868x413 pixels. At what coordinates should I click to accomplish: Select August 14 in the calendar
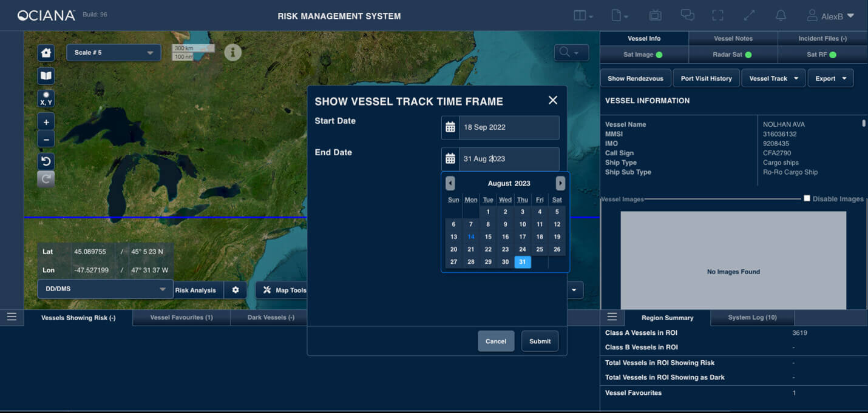pos(471,237)
